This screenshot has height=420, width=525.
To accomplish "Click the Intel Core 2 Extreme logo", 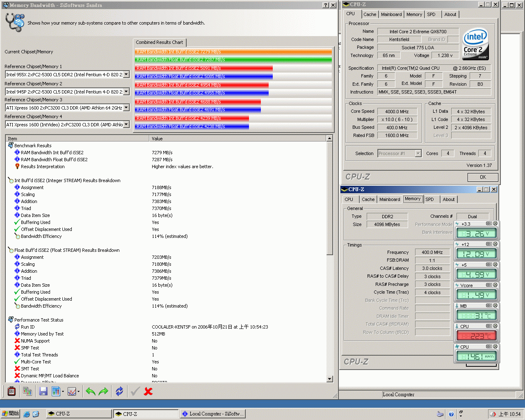I will click(475, 44).
